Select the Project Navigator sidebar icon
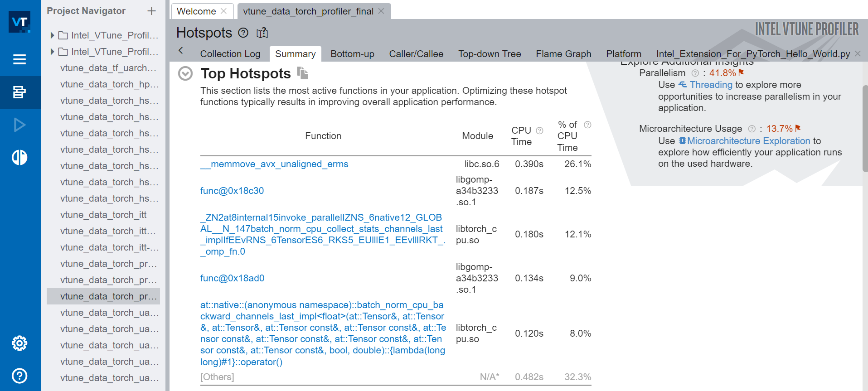Viewport: 868px width, 391px height. (19, 92)
